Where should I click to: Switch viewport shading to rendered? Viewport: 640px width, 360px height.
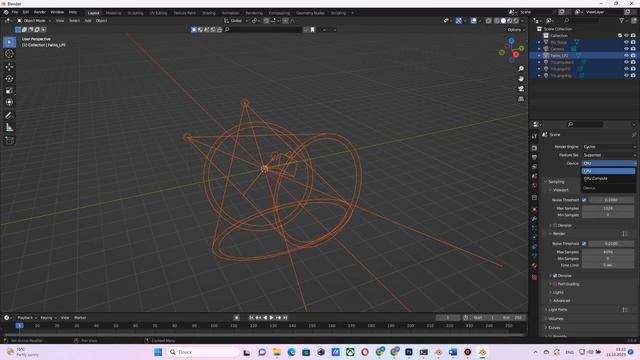click(516, 21)
